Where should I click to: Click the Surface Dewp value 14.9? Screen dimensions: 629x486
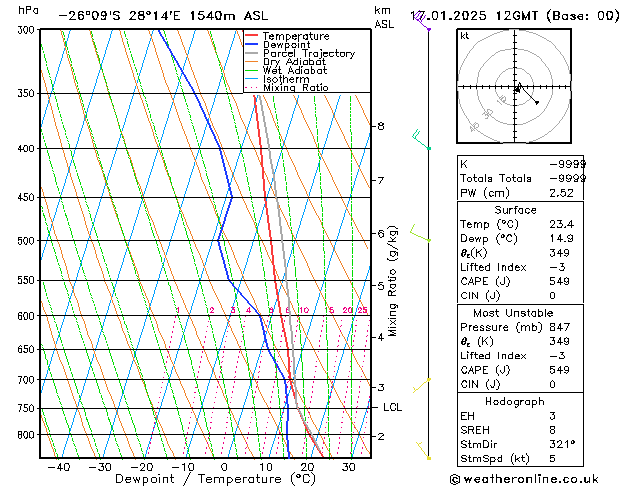coord(561,238)
